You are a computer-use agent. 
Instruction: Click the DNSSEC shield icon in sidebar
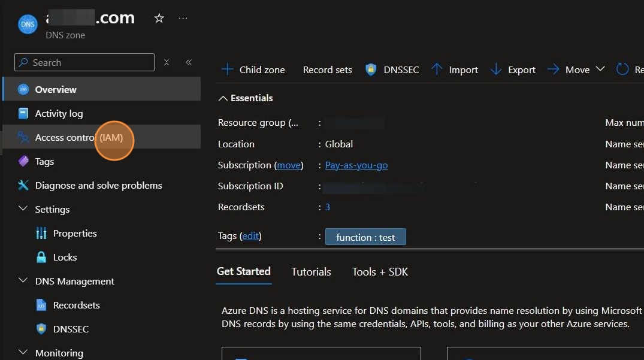coord(41,329)
